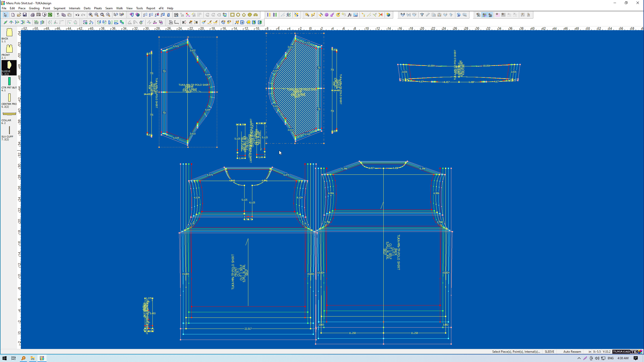Open File Explorer from taskbar
This screenshot has width=644, height=362.
[33, 358]
